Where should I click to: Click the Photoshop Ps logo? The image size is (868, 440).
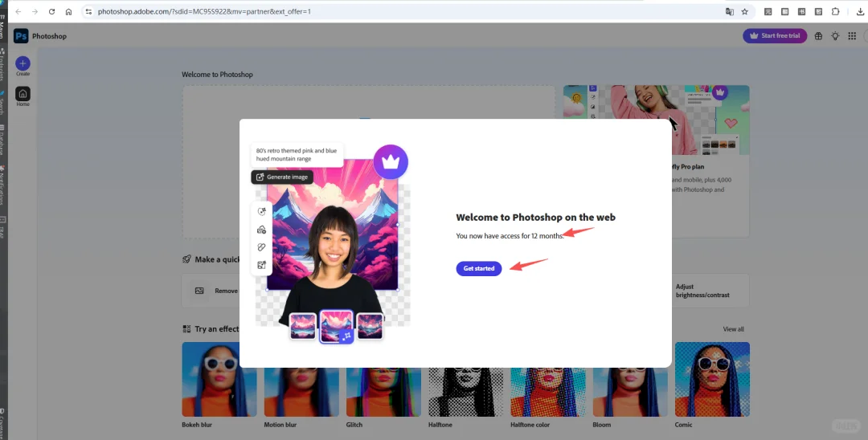(21, 36)
